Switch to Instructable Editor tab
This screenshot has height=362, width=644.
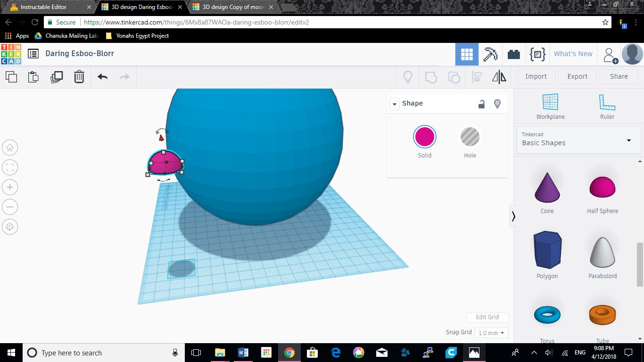coord(50,7)
